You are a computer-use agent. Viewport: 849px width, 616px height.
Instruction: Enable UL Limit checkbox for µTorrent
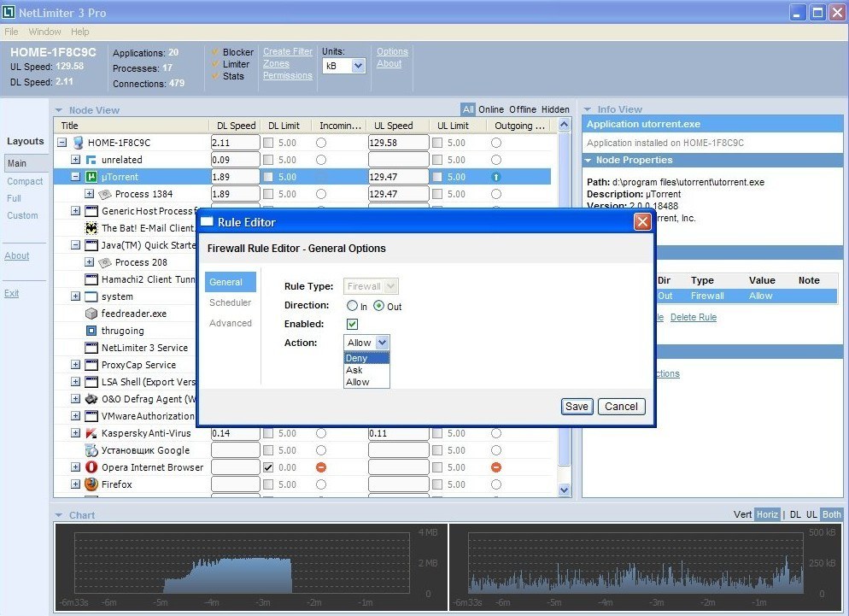click(437, 177)
